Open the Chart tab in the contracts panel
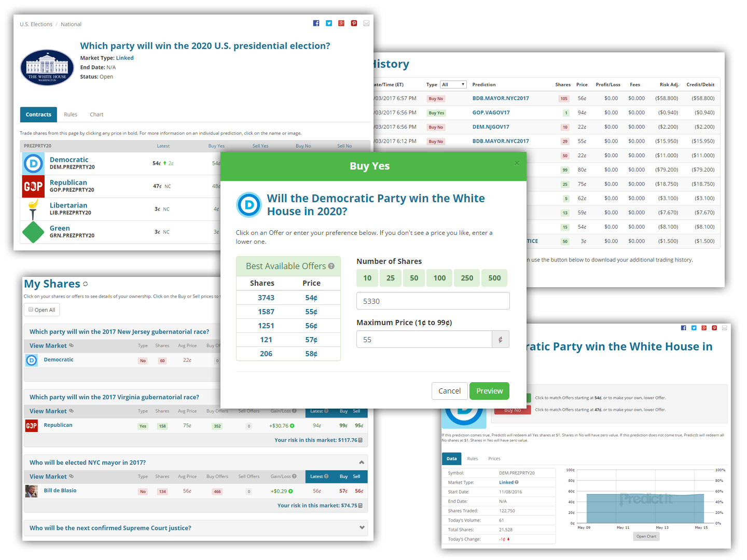The width and height of the screenshot is (747, 560). pos(96,115)
